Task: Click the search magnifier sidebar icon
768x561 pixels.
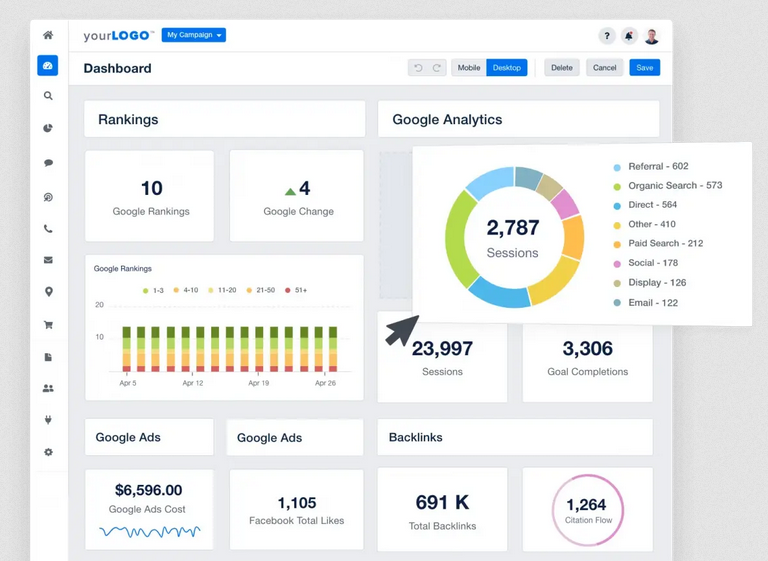Action: tap(48, 96)
